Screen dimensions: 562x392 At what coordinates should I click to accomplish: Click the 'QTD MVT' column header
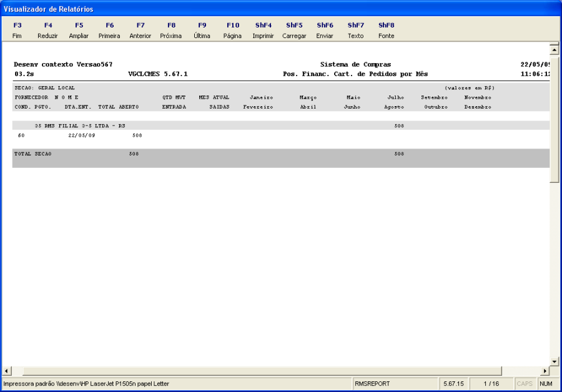(x=174, y=97)
